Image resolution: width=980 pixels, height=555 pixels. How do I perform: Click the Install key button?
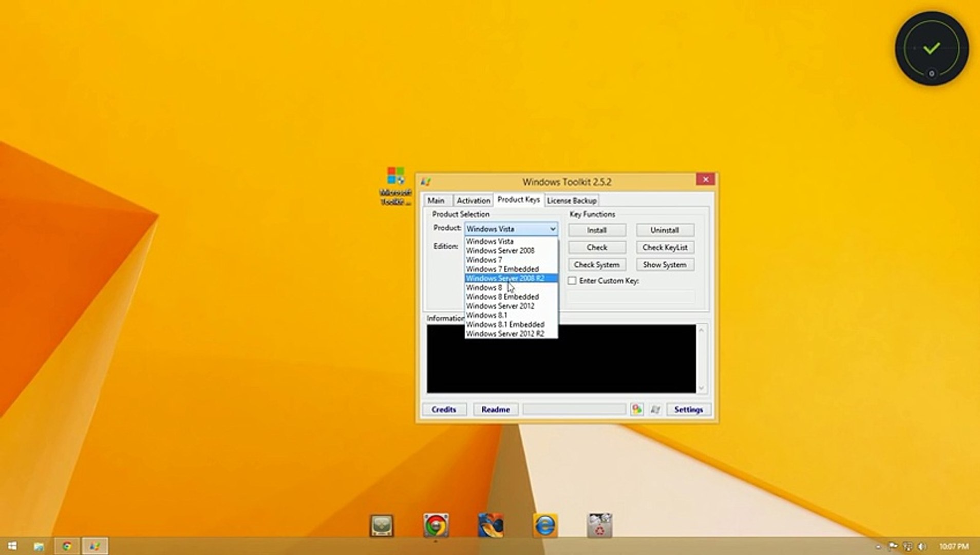tap(597, 230)
